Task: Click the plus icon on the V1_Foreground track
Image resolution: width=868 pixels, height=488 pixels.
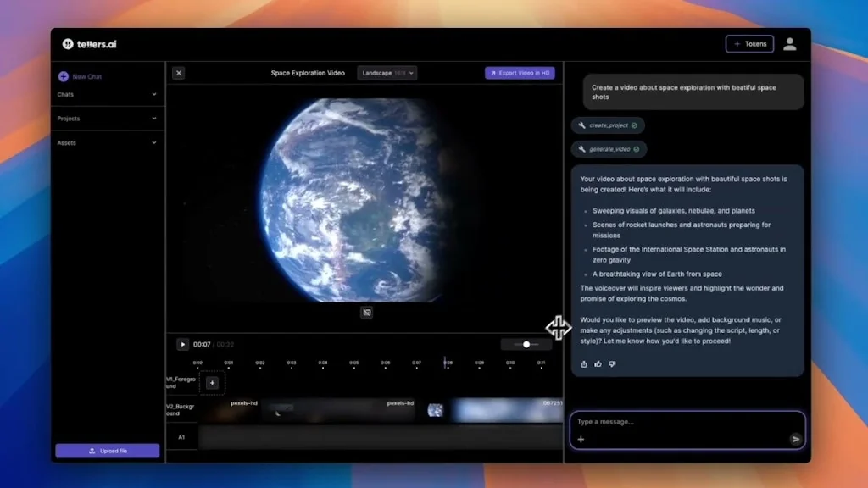Action: click(x=212, y=382)
